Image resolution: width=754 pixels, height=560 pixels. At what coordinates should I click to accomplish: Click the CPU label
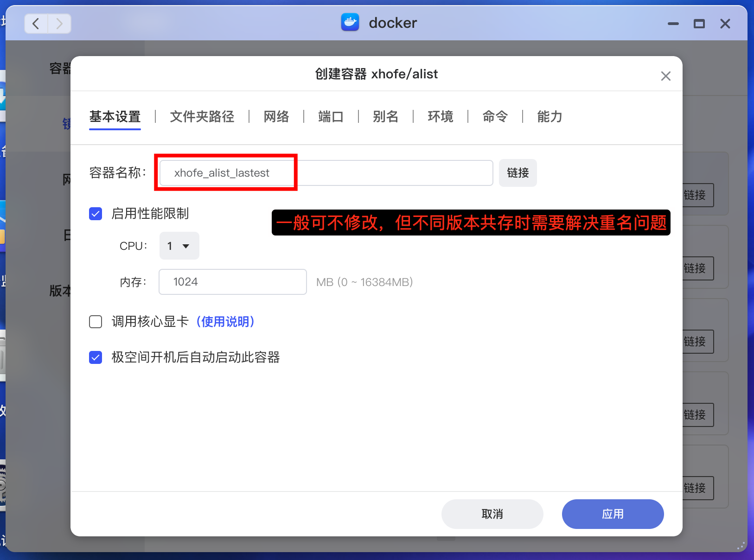pos(134,246)
